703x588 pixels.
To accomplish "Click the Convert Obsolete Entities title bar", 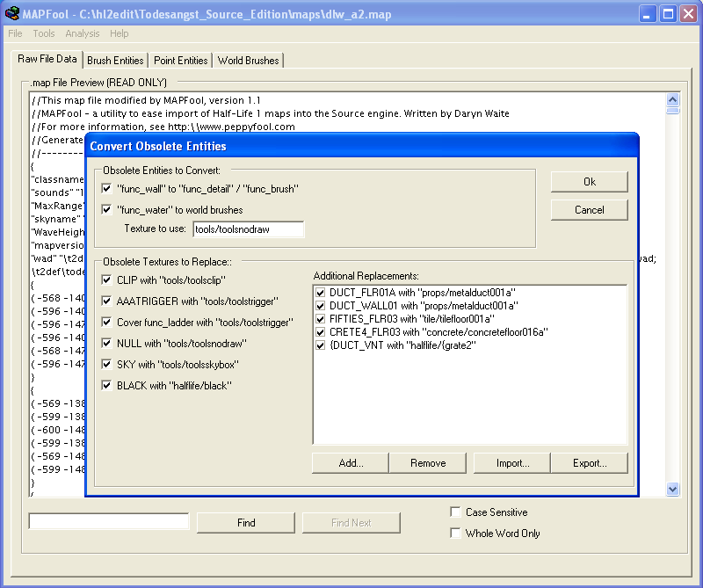I will pos(362,146).
